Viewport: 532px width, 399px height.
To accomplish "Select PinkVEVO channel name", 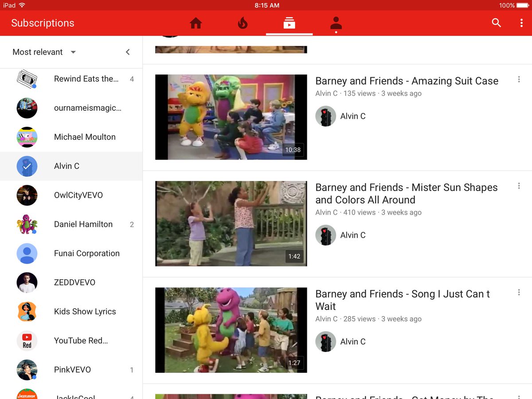I will [72, 370].
